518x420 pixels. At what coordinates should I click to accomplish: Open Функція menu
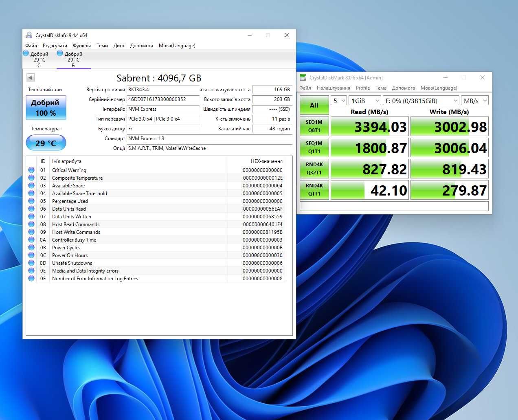(82, 46)
